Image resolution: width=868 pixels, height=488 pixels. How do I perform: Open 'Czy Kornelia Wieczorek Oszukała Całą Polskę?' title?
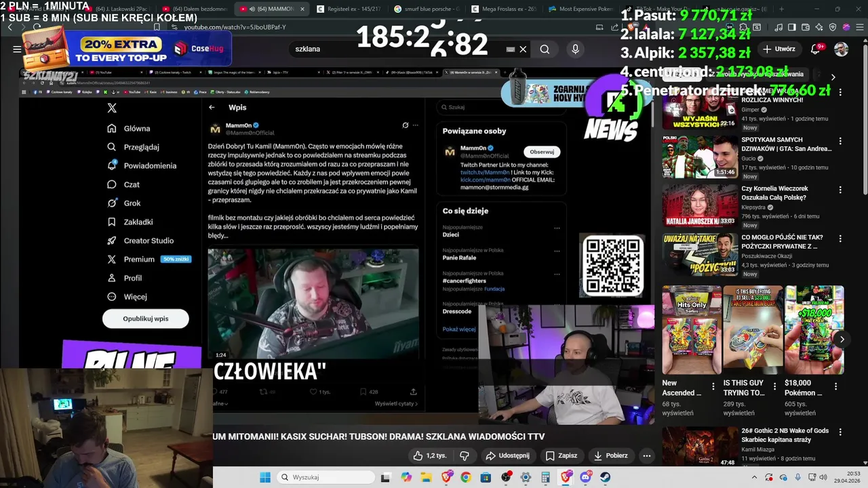coord(775,193)
